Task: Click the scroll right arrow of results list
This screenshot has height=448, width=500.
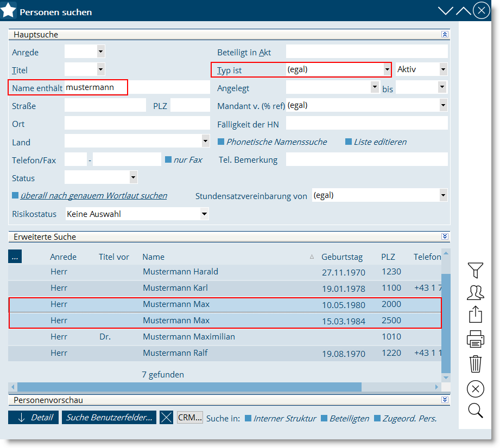Action: pos(436,387)
